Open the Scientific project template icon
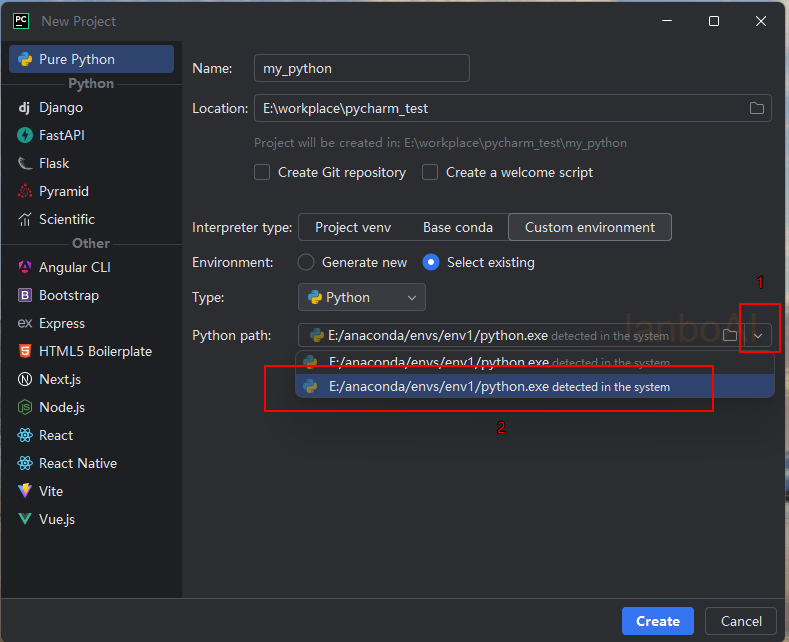 (25, 219)
